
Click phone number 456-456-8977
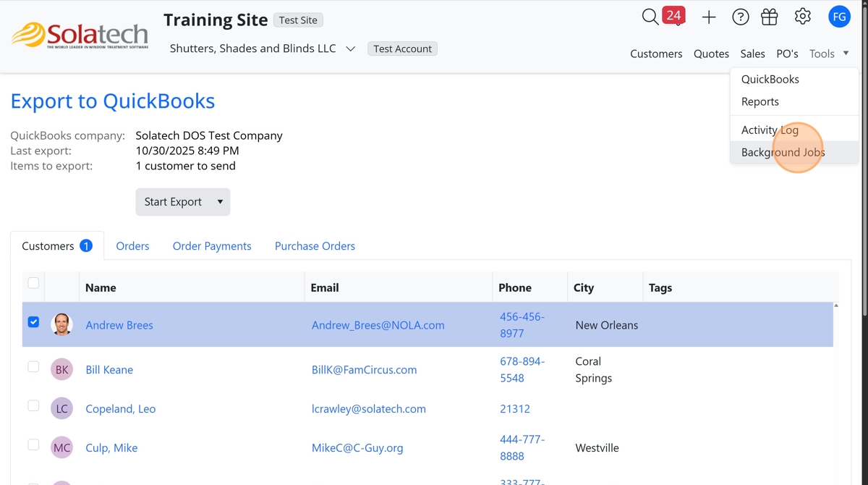tap(522, 325)
